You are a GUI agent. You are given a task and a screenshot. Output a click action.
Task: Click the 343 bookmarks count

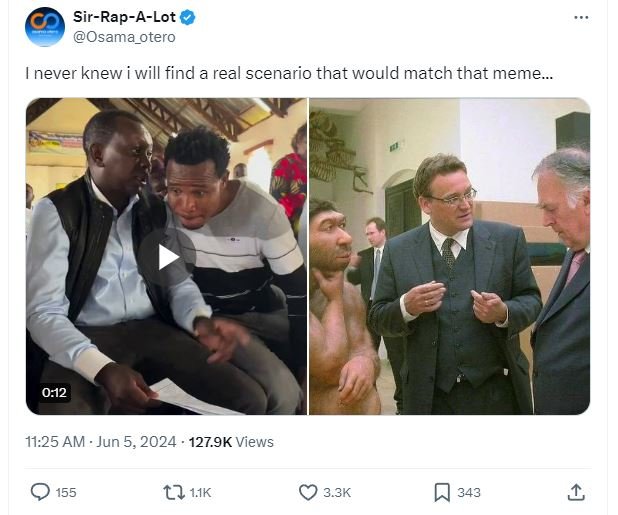[x=469, y=492]
